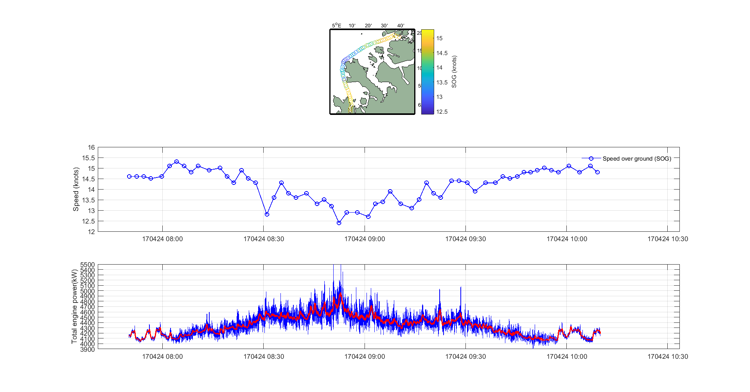This screenshot has width=750, height=392.
Task: Click '170424 10:00' under the engine power plot
Action: [567, 356]
